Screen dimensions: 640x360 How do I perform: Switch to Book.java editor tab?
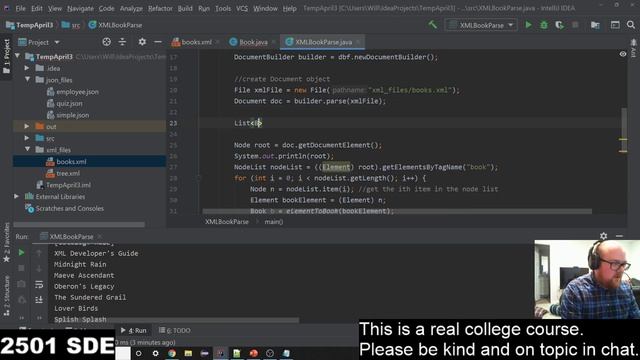coord(253,42)
